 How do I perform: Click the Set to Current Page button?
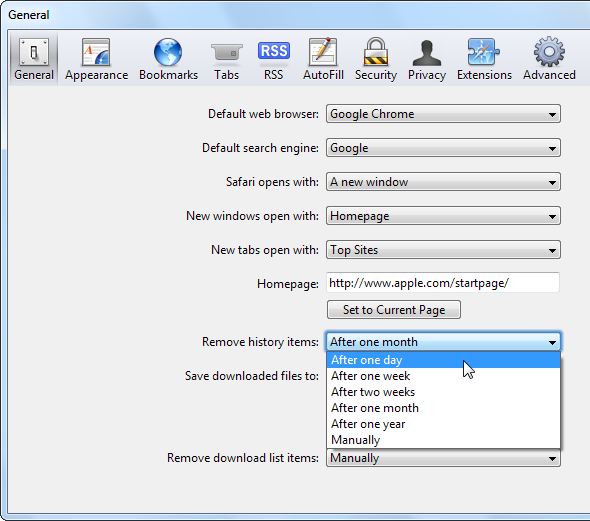tap(394, 310)
